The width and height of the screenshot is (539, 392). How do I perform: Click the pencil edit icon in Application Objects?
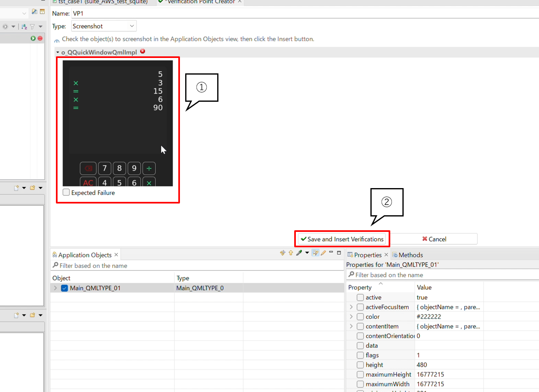click(x=323, y=253)
